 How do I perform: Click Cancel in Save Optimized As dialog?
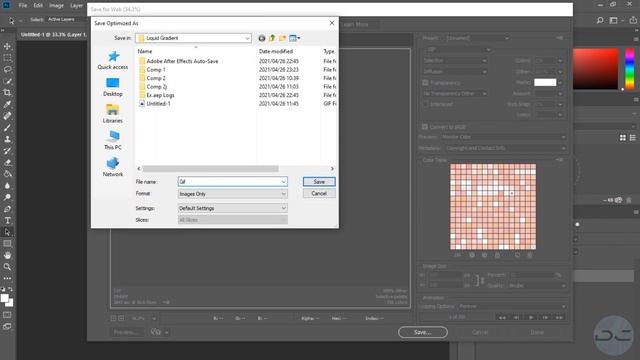coord(319,193)
